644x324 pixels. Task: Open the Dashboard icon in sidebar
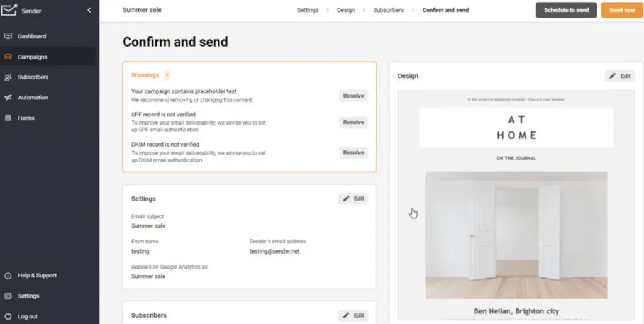[x=8, y=36]
